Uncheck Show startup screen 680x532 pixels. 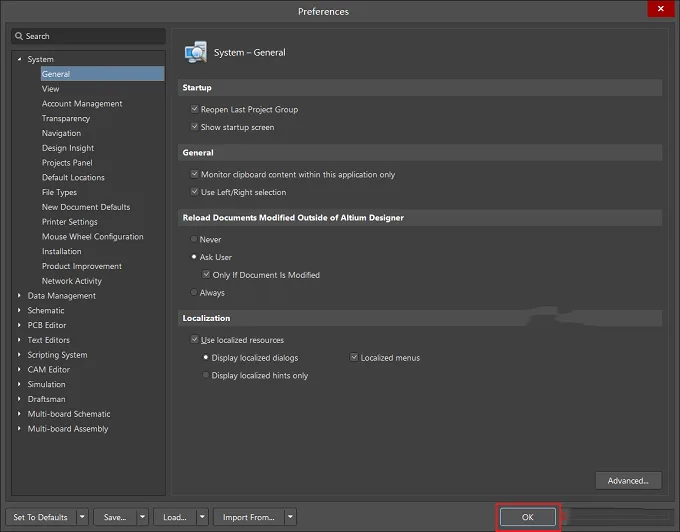coord(194,127)
